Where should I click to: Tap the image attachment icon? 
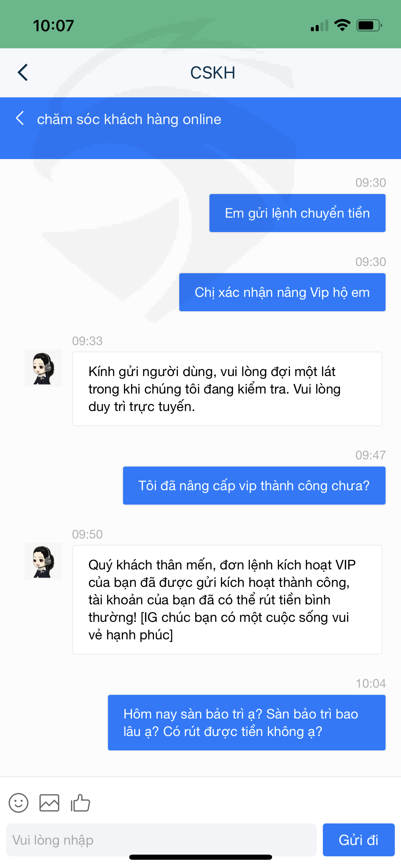tap(49, 803)
